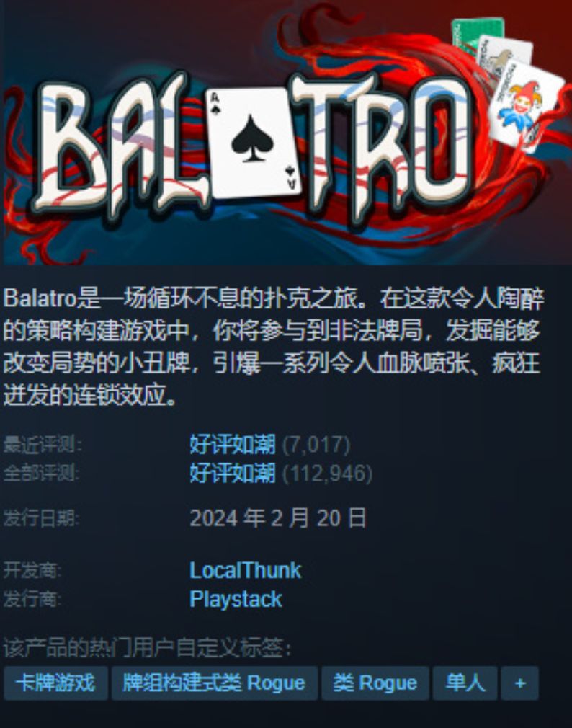572x728 pixels.
Task: Click the Balatro header banner image
Action: click(x=287, y=133)
